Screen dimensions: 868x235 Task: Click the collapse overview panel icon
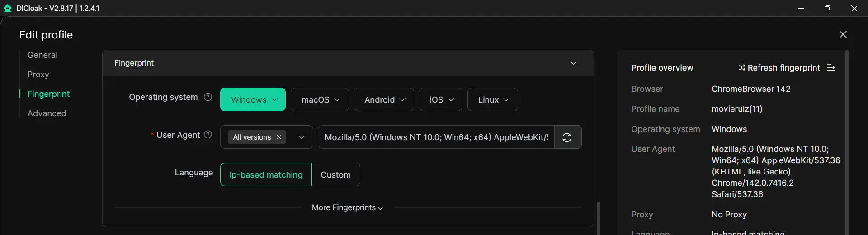831,68
